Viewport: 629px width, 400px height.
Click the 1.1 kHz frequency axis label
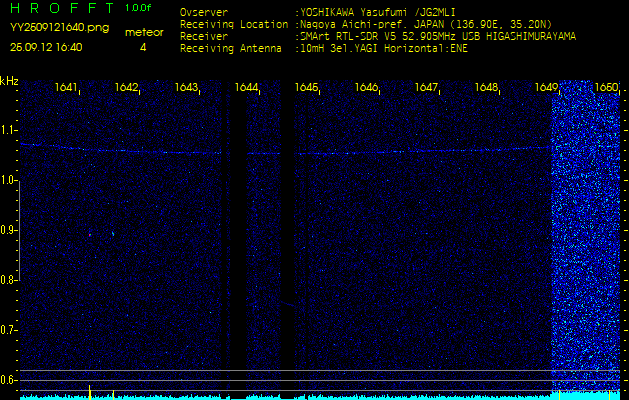(x=9, y=130)
